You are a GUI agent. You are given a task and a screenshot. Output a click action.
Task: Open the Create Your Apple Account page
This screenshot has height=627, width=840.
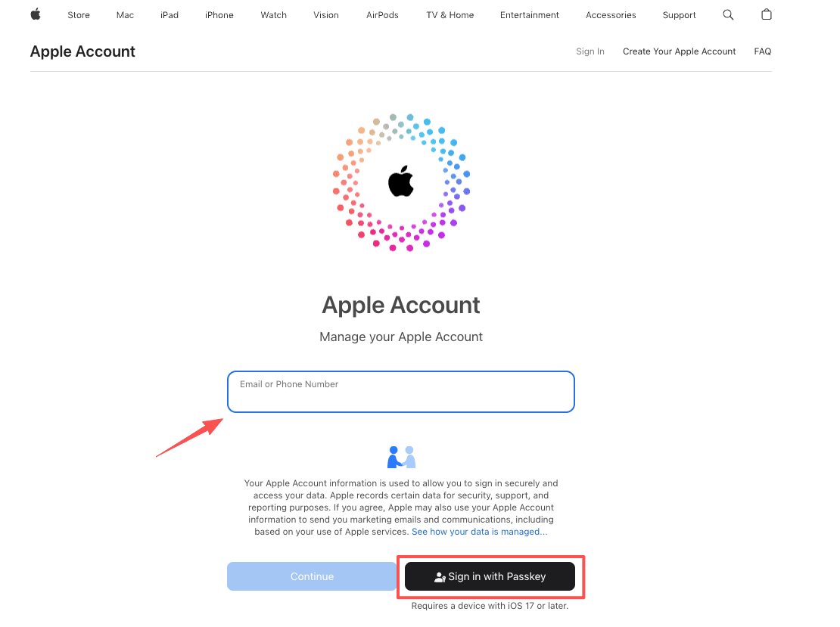[x=679, y=51]
